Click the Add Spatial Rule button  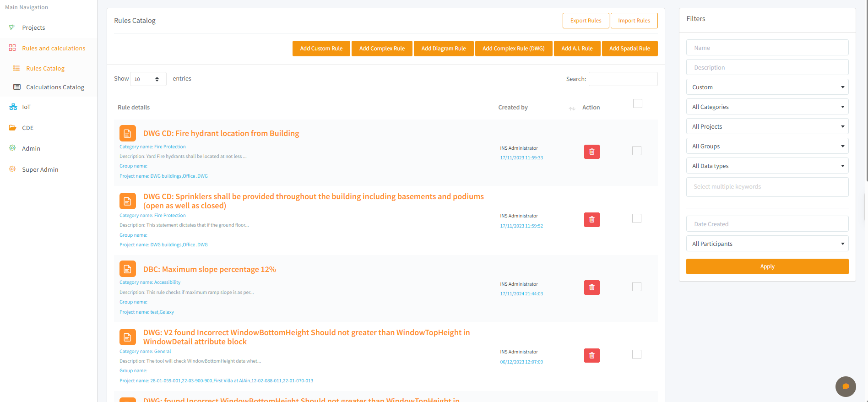point(630,49)
